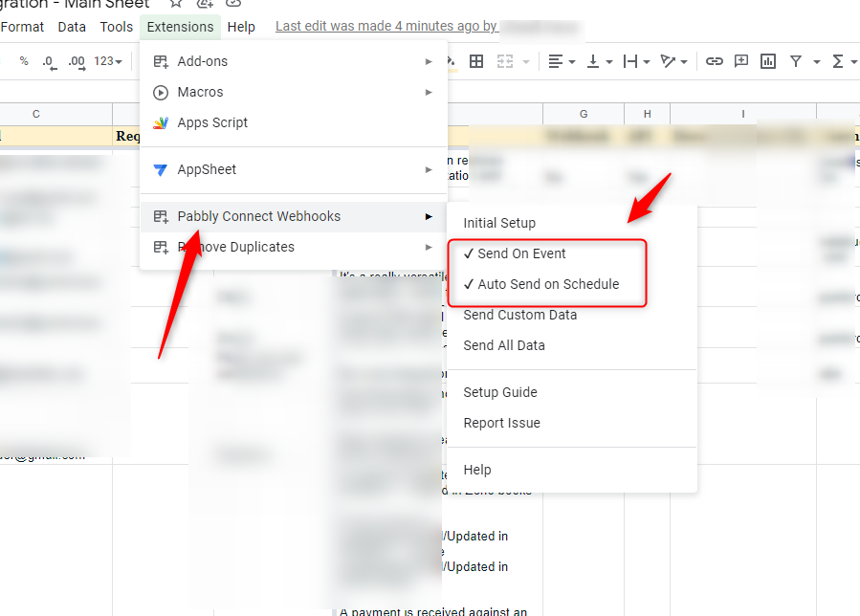The width and height of the screenshot is (860, 616).
Task: Toggle the Send On Event option
Action: click(572, 253)
